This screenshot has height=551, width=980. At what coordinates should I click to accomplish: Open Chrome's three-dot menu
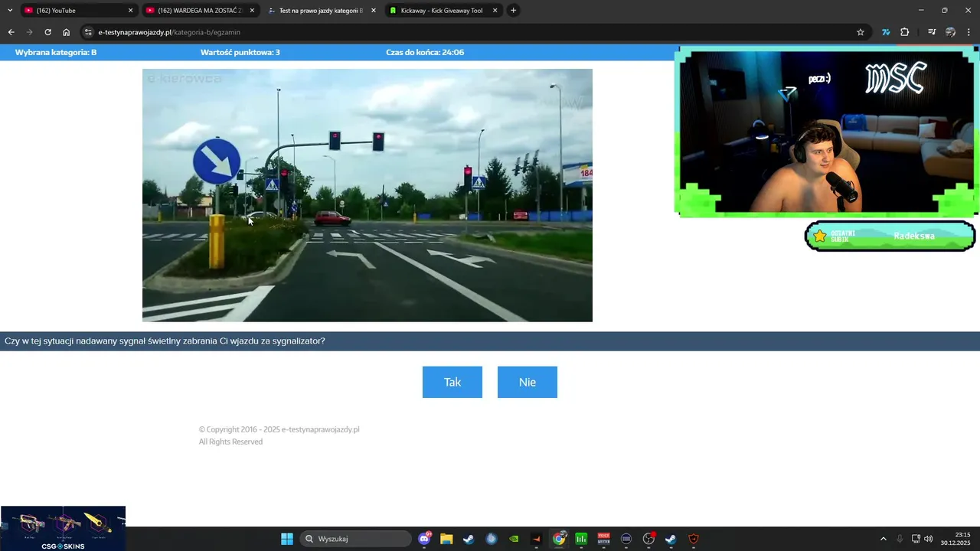coord(969,32)
